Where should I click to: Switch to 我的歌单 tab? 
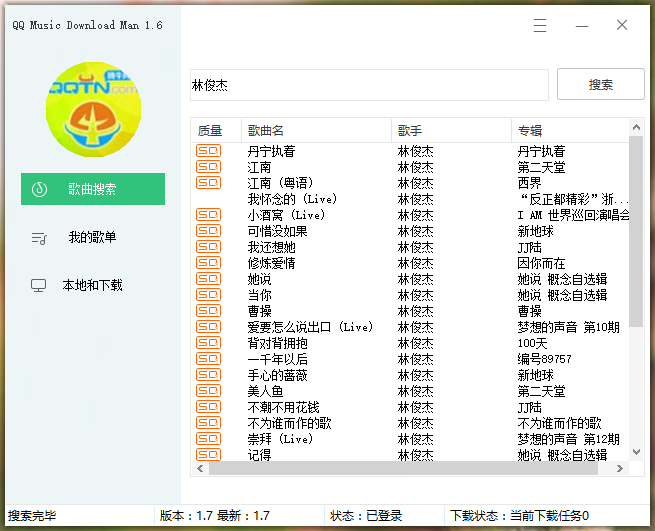pyautogui.click(x=92, y=237)
